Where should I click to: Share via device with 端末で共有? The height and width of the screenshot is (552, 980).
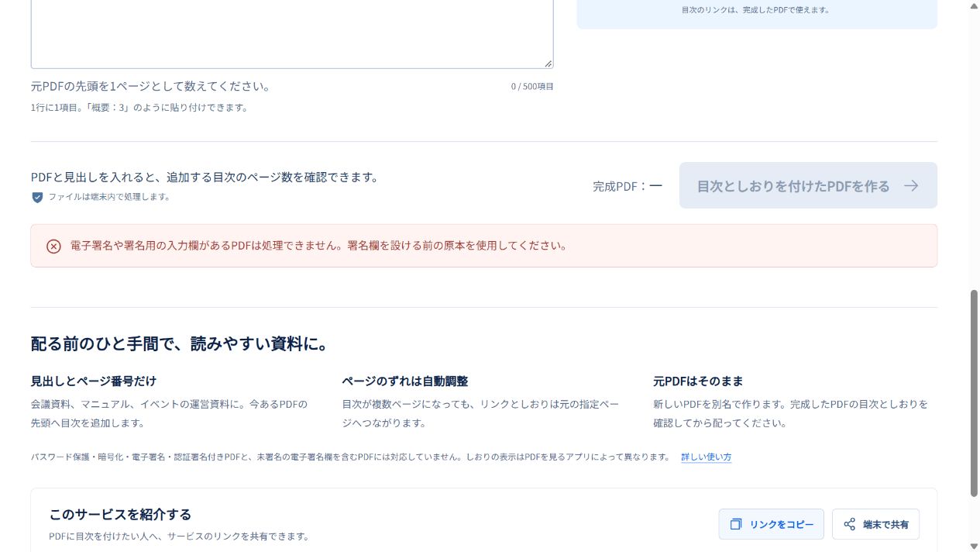(875, 524)
